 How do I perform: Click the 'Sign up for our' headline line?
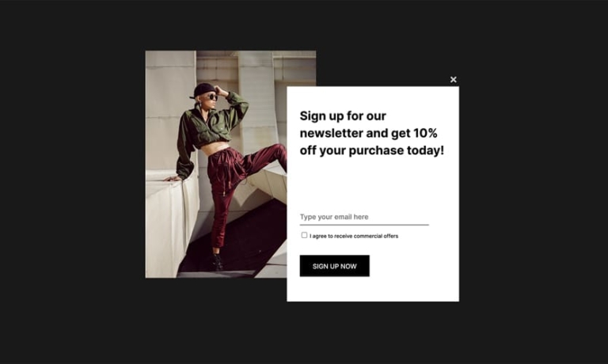343,116
